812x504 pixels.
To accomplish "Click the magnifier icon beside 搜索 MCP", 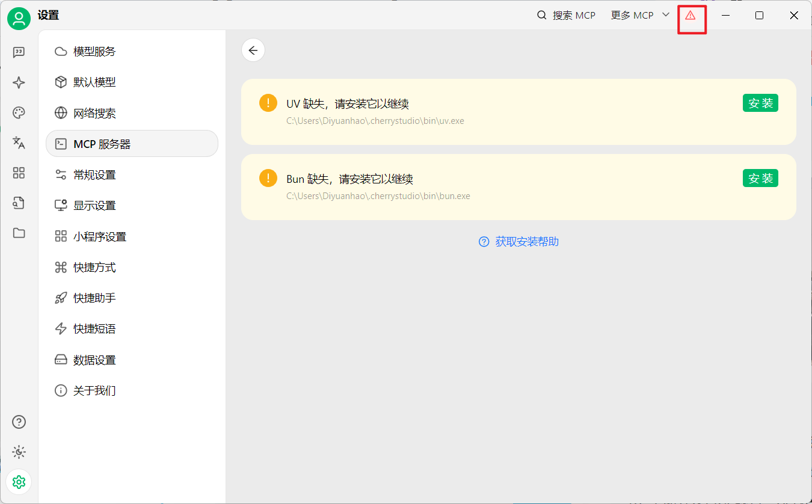I will 542,15.
